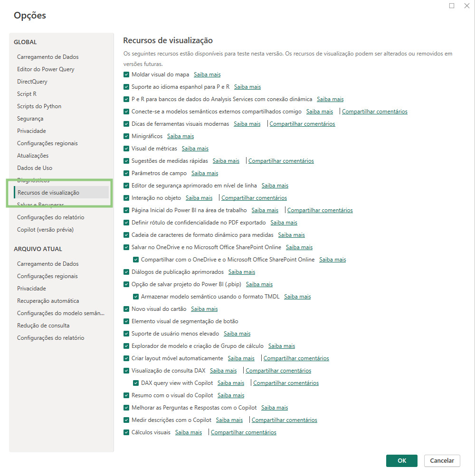The height and width of the screenshot is (476, 475).
Task: Select Redução de consulta in sidebar
Action: point(43,326)
